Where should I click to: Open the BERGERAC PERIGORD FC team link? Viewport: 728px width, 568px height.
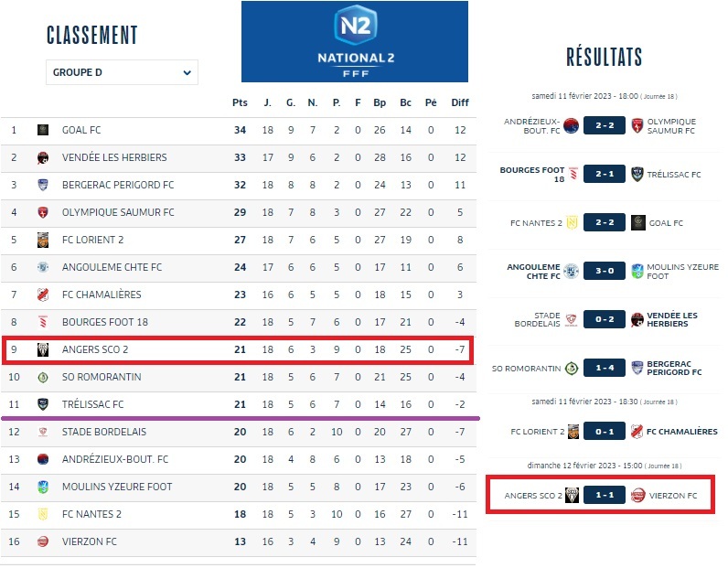point(117,185)
